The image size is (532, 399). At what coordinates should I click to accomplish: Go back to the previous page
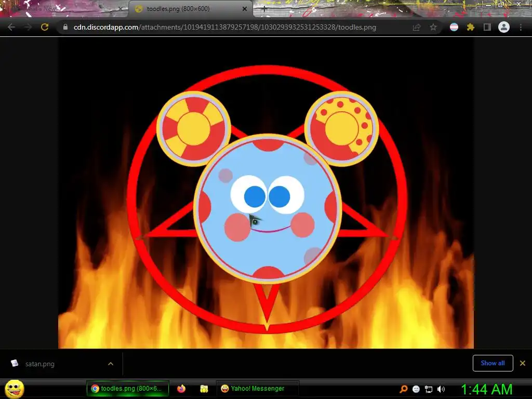11,27
